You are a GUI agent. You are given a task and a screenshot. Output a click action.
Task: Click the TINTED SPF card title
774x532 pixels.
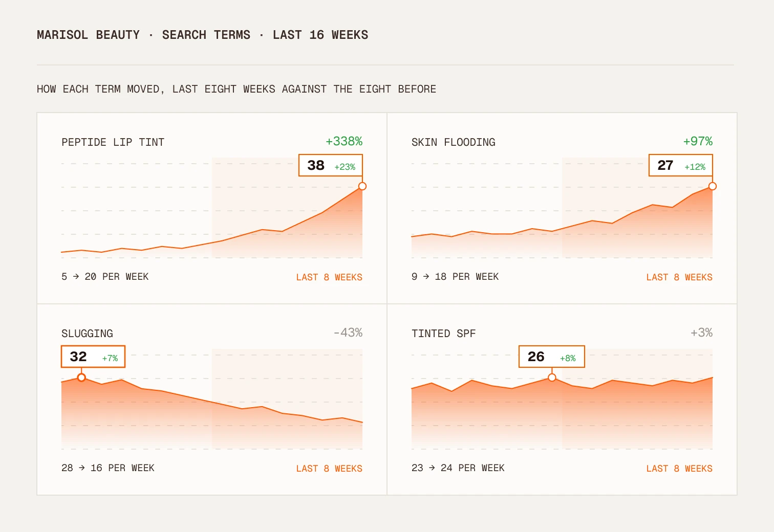[444, 334]
